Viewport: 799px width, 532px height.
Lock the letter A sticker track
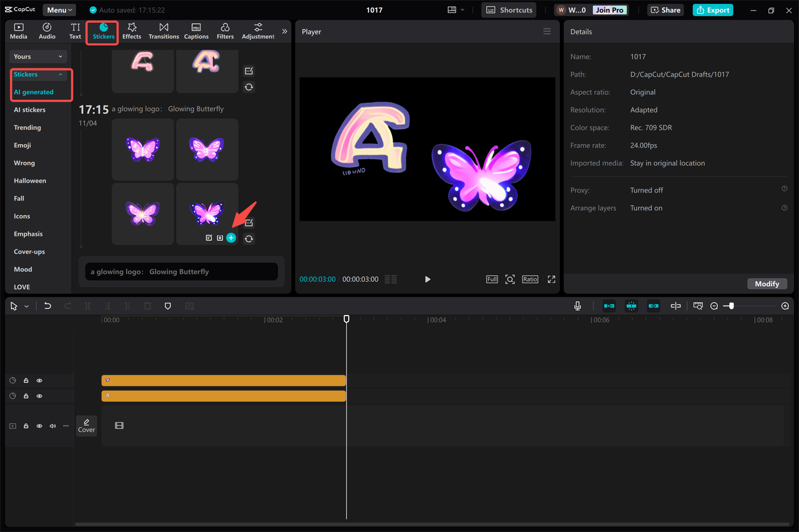pos(26,396)
